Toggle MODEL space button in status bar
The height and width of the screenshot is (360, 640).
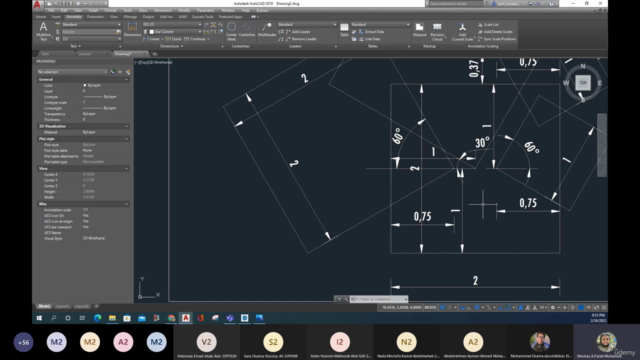[x=431, y=308]
